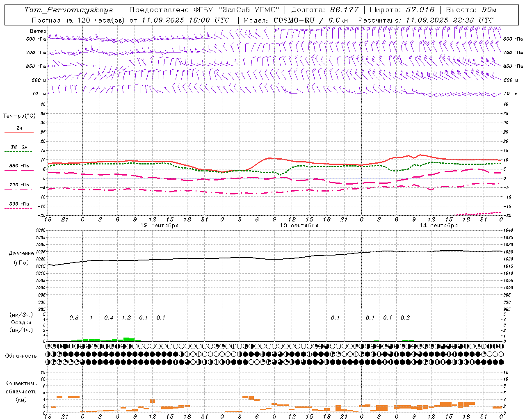Click -20 on the left temperature axis
This screenshot has height=420, width=525.
(42, 216)
